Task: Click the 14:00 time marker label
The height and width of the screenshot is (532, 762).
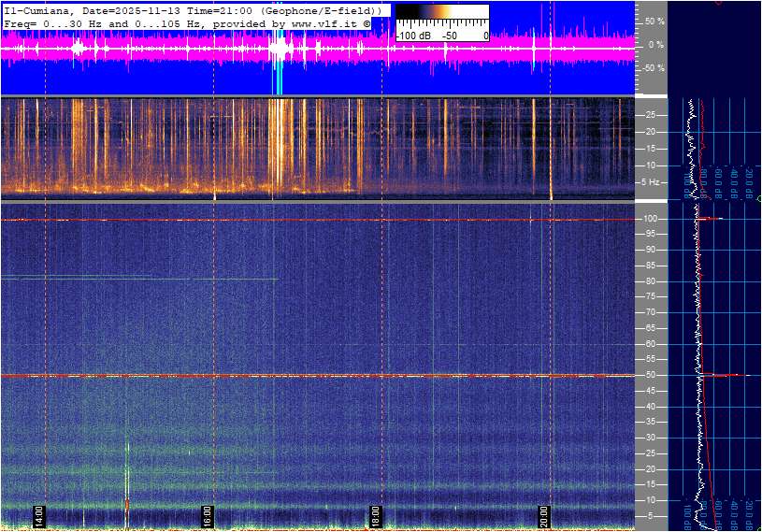Action: pos(39,516)
